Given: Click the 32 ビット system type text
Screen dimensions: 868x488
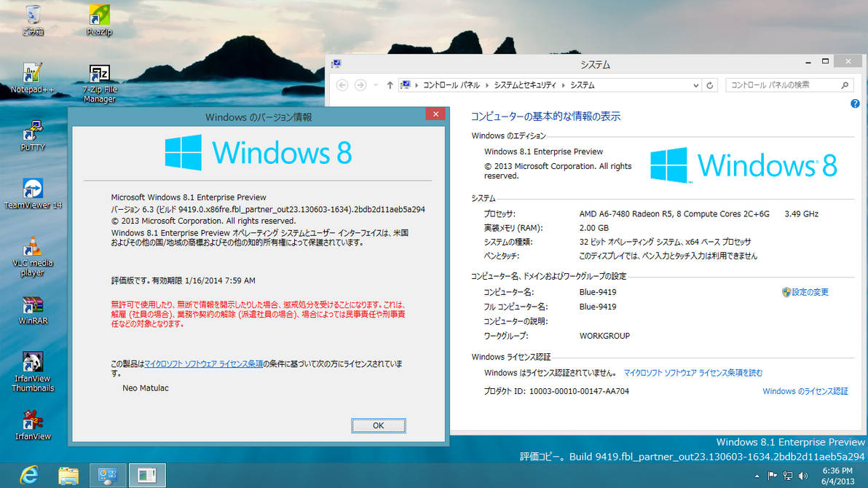Looking at the screenshot, I should point(665,242).
